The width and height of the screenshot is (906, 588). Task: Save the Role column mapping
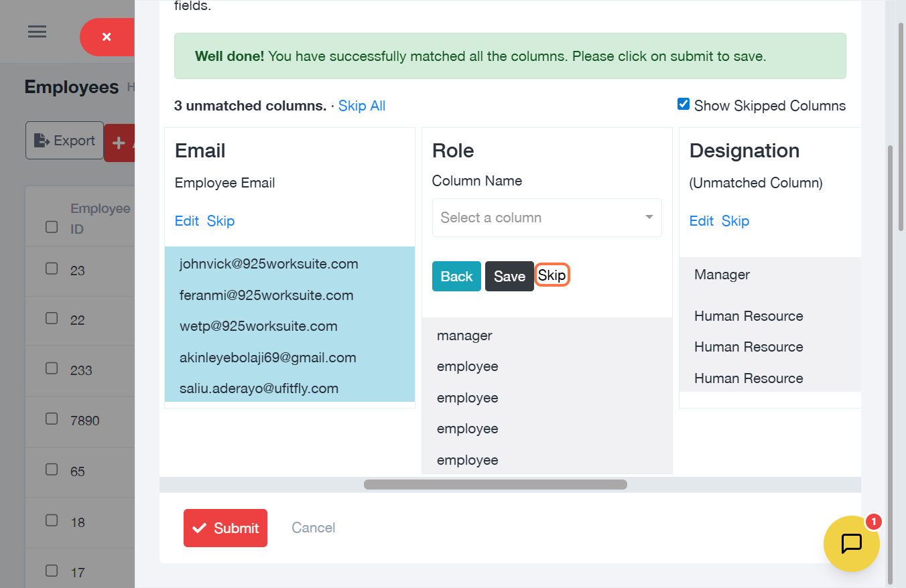click(509, 277)
